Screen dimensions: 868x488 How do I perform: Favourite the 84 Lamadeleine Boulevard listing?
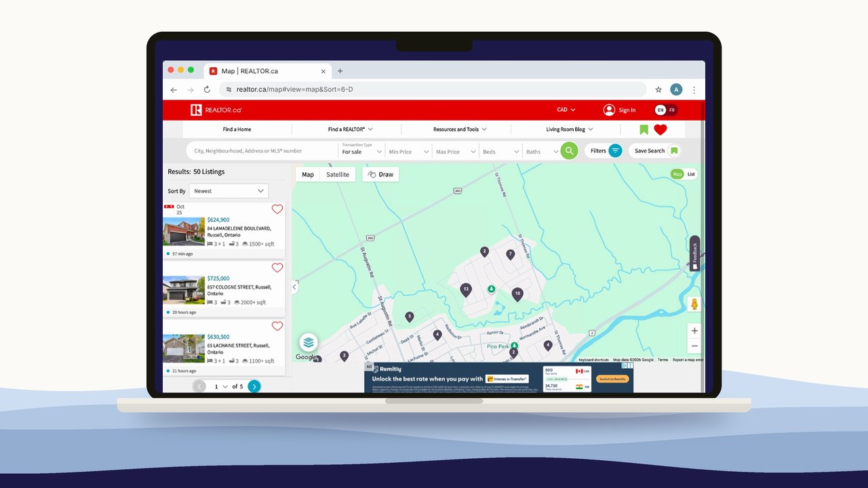pos(277,209)
